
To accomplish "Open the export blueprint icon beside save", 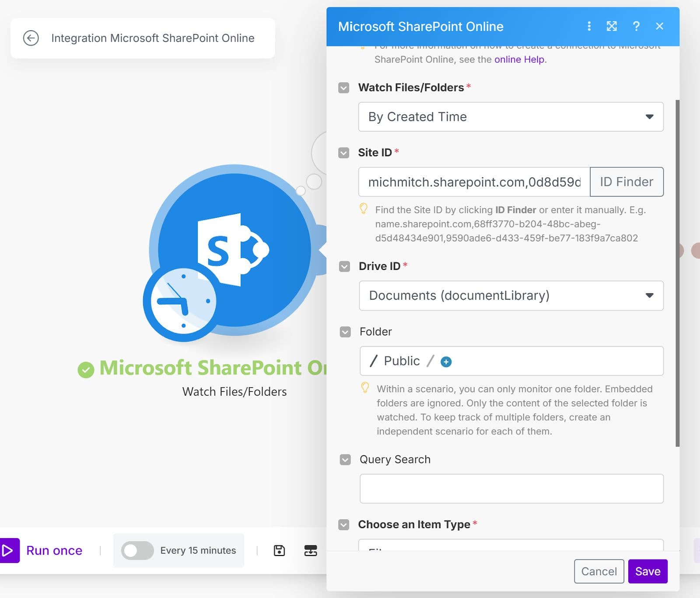I will [x=311, y=550].
